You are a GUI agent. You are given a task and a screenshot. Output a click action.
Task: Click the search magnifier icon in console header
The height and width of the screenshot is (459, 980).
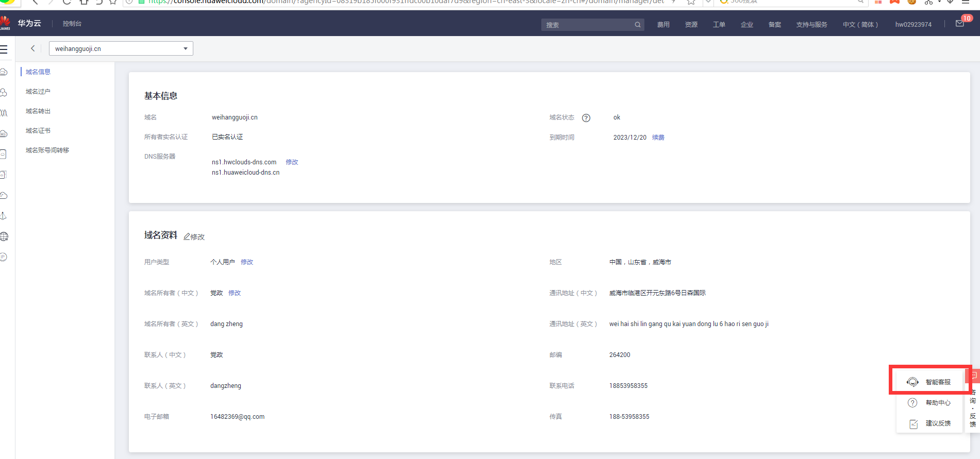click(x=638, y=25)
